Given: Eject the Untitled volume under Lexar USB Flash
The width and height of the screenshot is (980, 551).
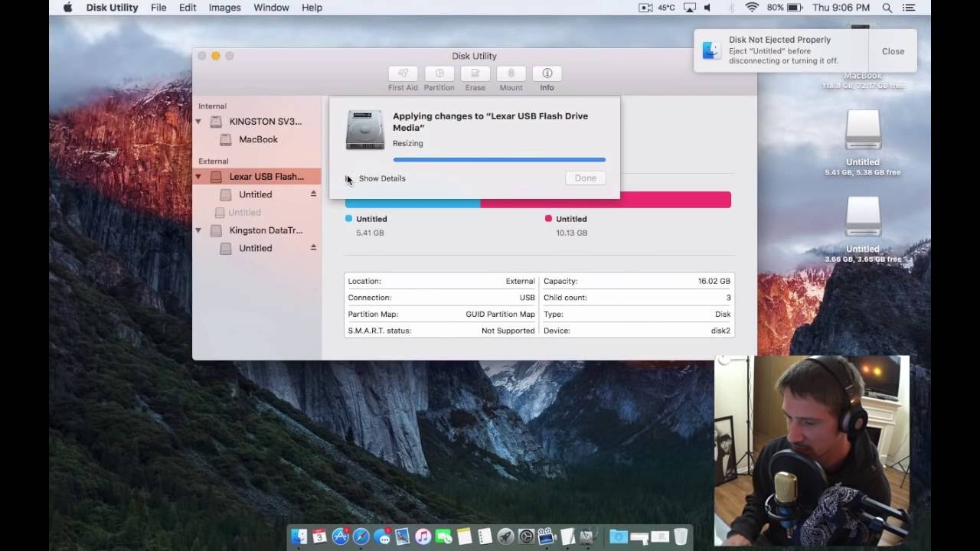Looking at the screenshot, I should [x=313, y=194].
